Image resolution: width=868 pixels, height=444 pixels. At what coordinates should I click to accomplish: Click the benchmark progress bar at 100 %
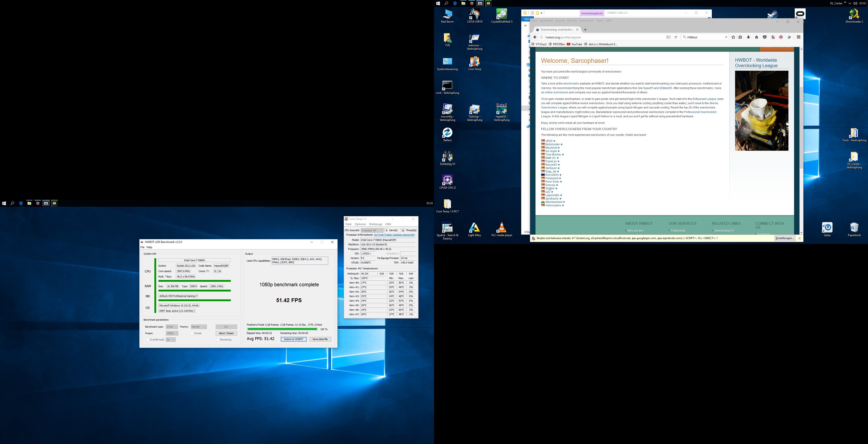(x=282, y=329)
